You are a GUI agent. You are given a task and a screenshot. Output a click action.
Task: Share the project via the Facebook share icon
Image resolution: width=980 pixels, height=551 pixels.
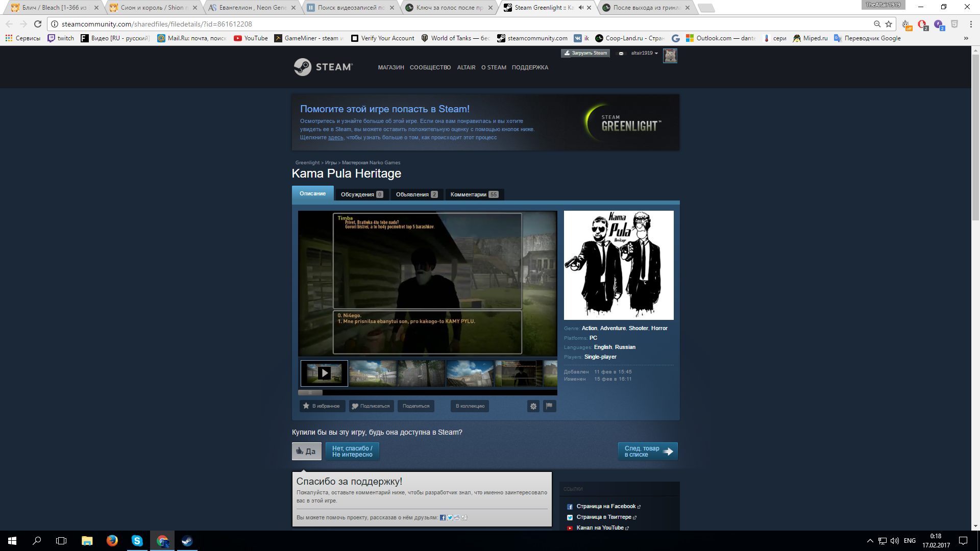click(443, 517)
